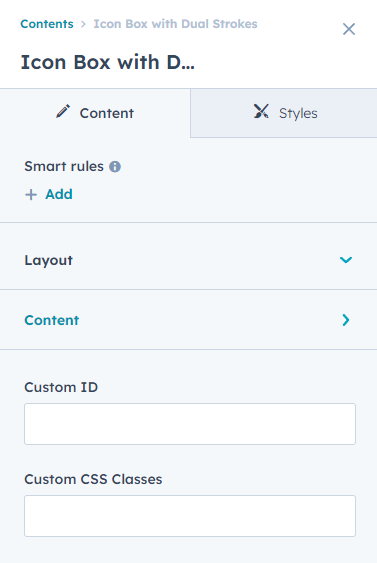Viewport: 377px width, 563px height.
Task: Close the module editor panel
Action: tap(349, 29)
